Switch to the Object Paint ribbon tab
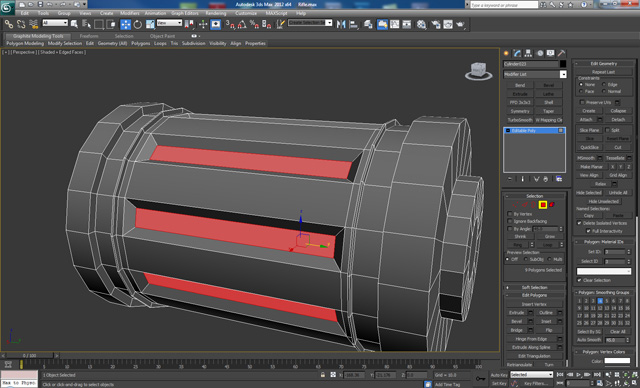Image resolution: width=640 pixels, height=388 pixels. 162,36
